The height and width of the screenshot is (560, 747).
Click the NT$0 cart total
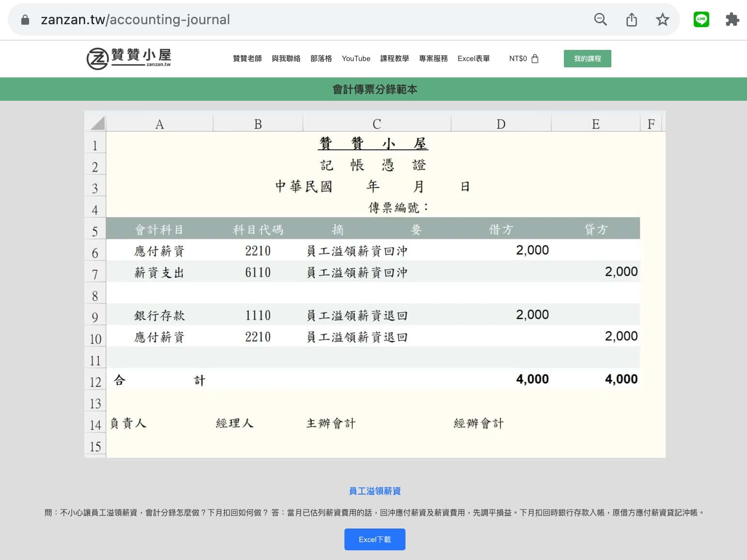click(518, 59)
